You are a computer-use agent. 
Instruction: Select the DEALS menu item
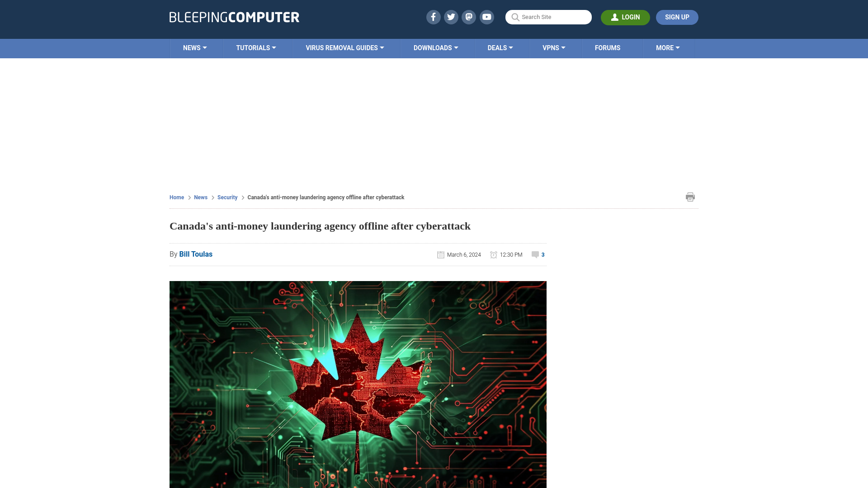coord(500,47)
